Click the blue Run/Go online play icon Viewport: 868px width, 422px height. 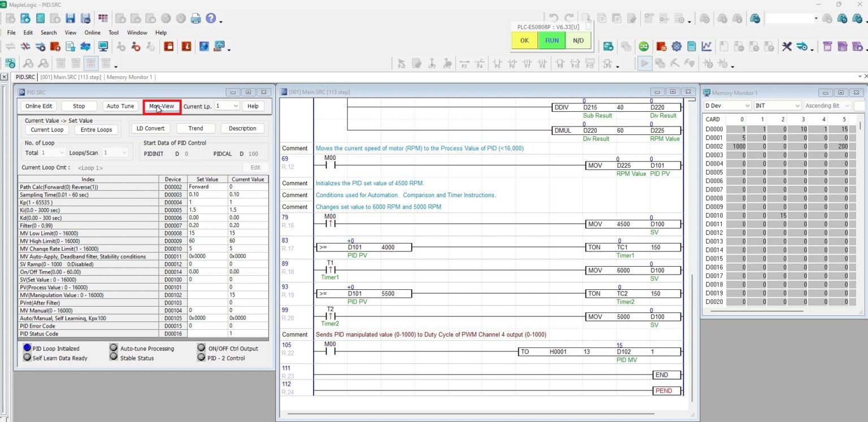coord(645,63)
